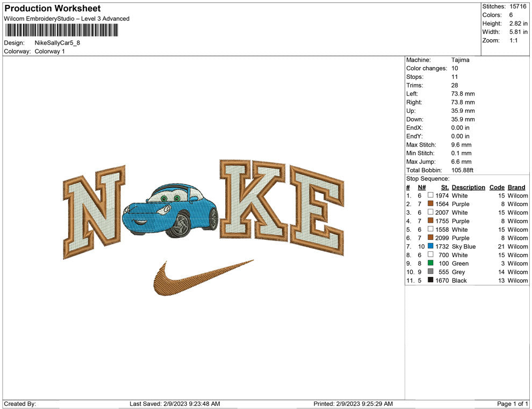
Task: Click stitch count 2099 in row 6
Action: coord(442,238)
